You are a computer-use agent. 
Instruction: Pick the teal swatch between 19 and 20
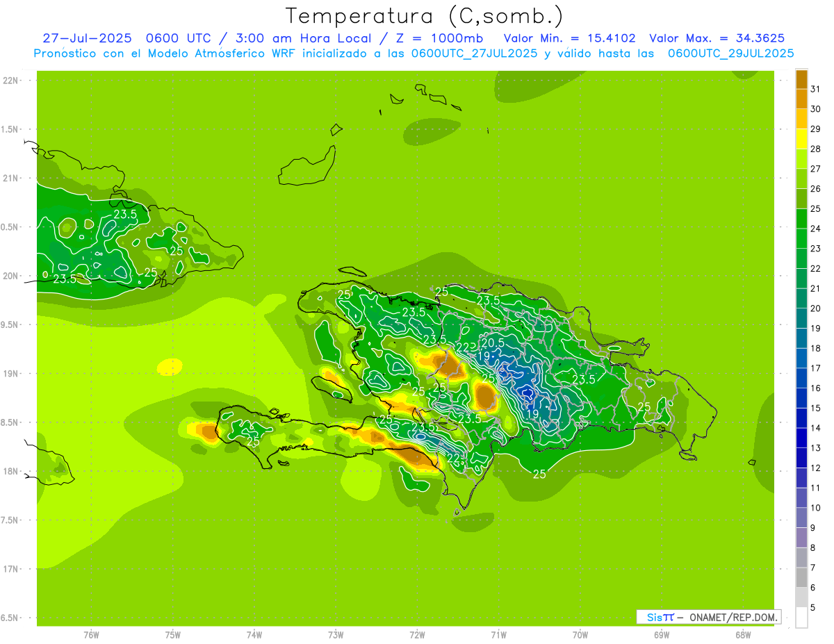pyautogui.click(x=801, y=318)
